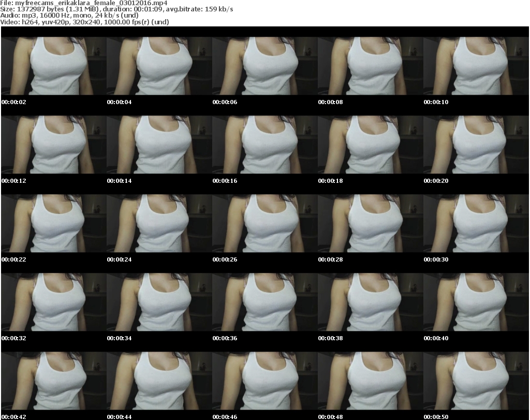Viewport: 530px width, 420px height.
Task: View the frame thumbnail labeled 00:00:50
Action: click(476, 381)
